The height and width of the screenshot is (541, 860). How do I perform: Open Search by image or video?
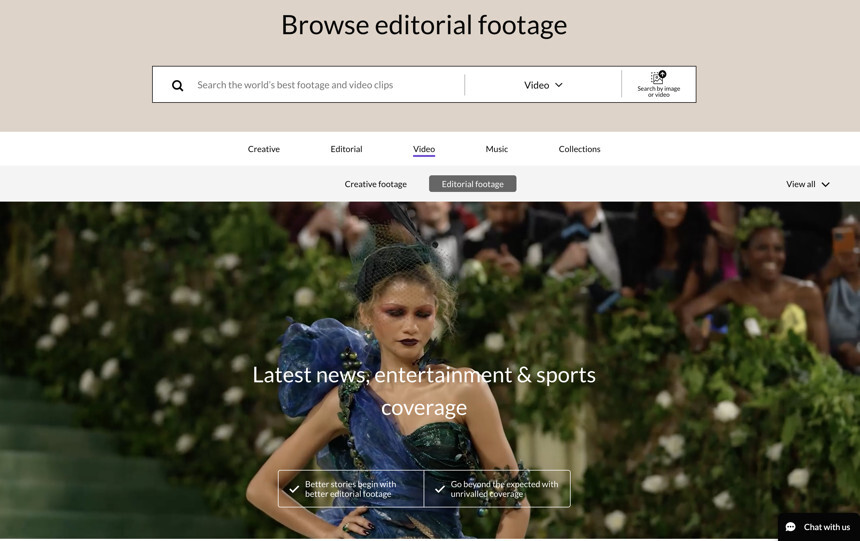[x=658, y=84]
